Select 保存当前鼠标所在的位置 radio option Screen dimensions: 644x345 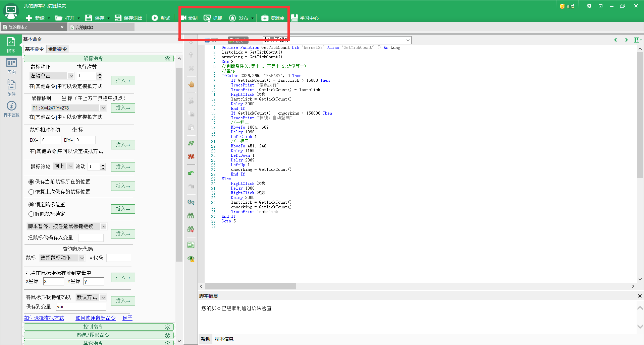pos(31,182)
